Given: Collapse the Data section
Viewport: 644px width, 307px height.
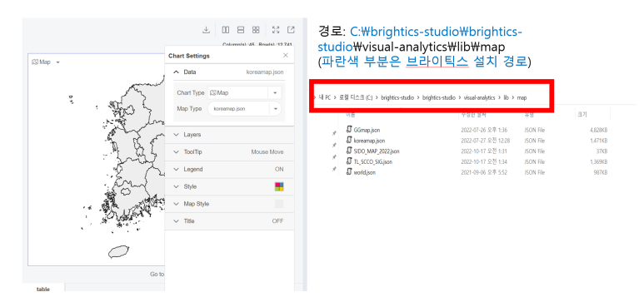Looking at the screenshot, I should [176, 72].
